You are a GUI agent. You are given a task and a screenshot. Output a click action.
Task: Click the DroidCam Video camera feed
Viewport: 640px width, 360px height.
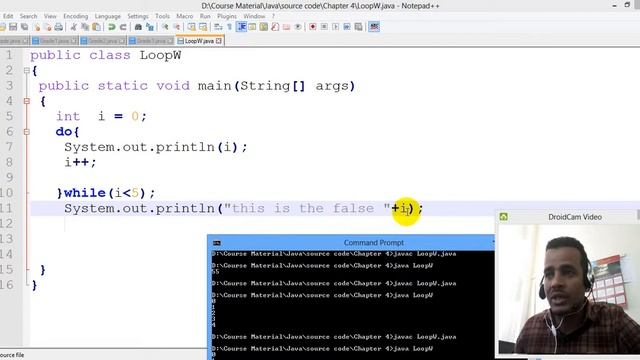[x=569, y=289]
